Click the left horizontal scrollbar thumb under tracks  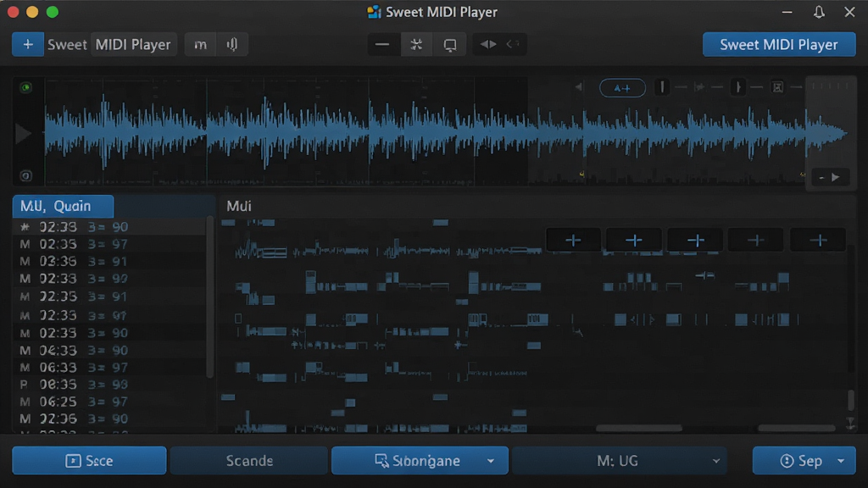click(639, 428)
